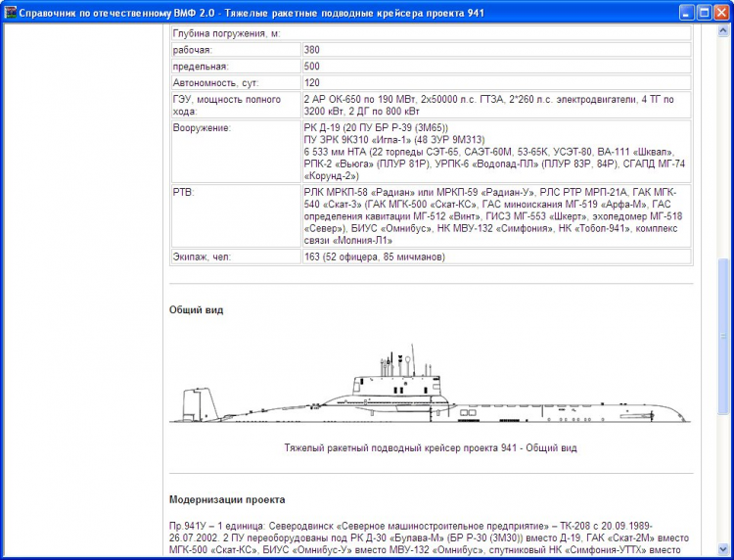Click the submarine general view drawing
734x560 pixels.
(430, 384)
